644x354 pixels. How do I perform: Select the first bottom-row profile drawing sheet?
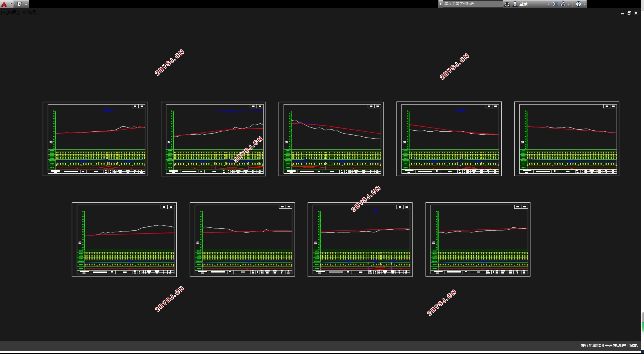[124, 239]
